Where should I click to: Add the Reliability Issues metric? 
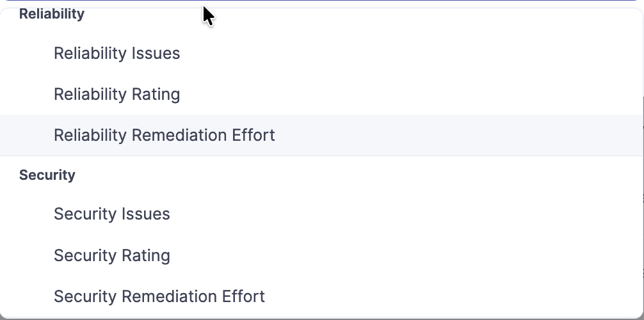pyautogui.click(x=117, y=54)
